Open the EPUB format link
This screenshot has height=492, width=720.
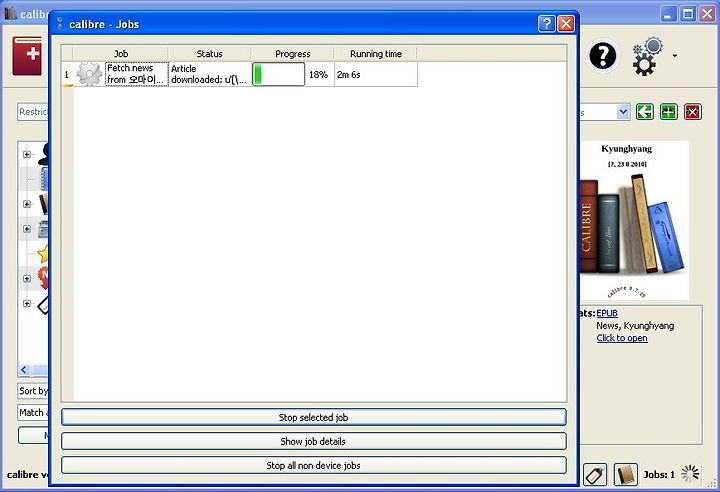(607, 313)
